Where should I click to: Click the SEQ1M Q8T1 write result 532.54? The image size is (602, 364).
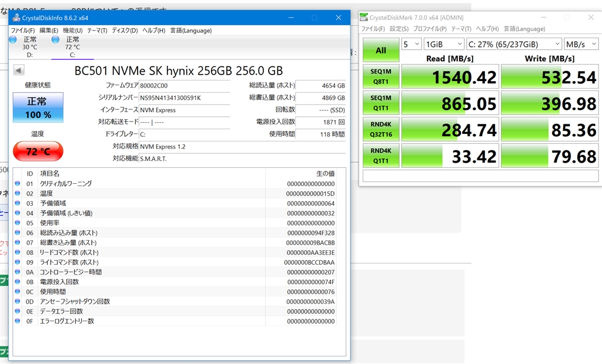[550, 77]
